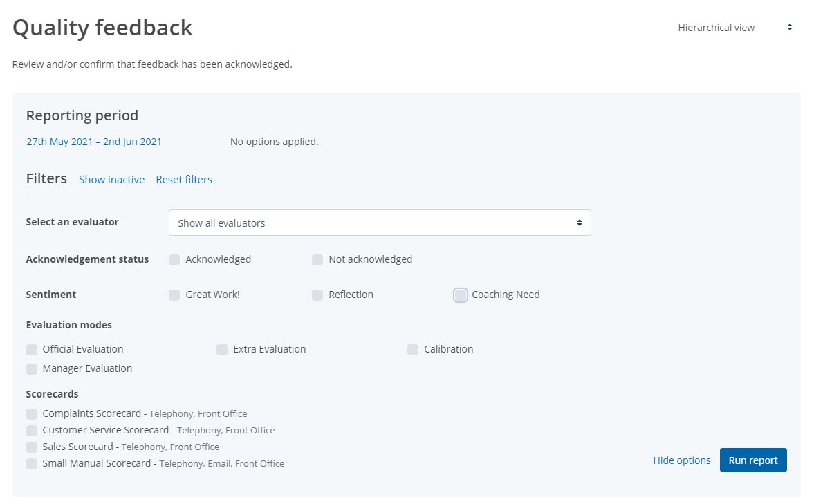
Task: Open the Hierarchical view dropdown
Action: click(734, 28)
